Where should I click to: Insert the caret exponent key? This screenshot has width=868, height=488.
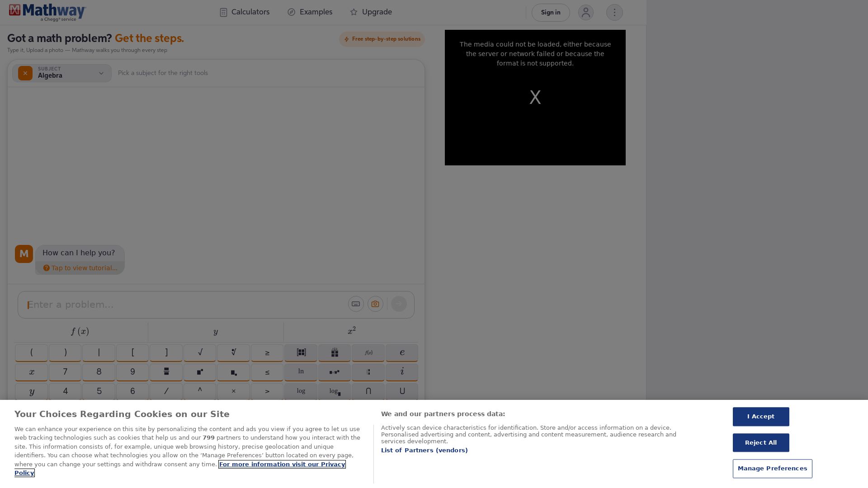pos(200,391)
